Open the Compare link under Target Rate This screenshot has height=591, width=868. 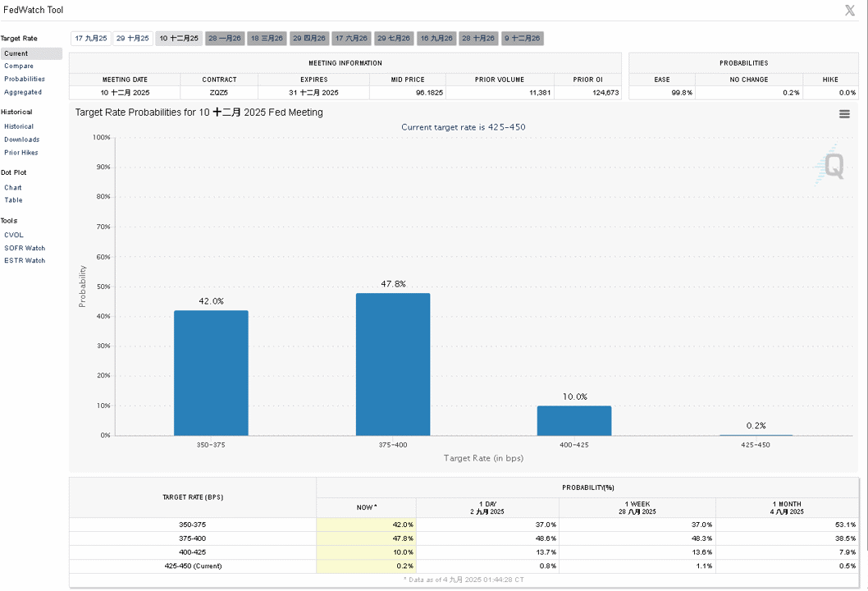pos(19,66)
